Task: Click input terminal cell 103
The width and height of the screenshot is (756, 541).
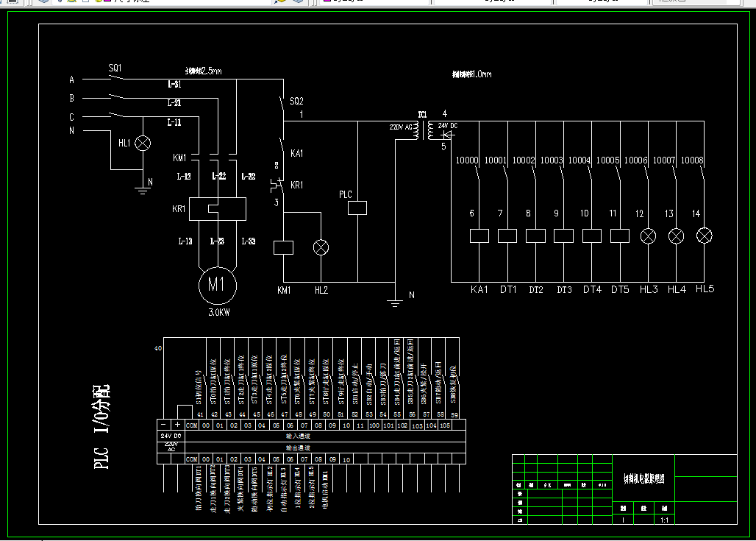Action: click(417, 425)
